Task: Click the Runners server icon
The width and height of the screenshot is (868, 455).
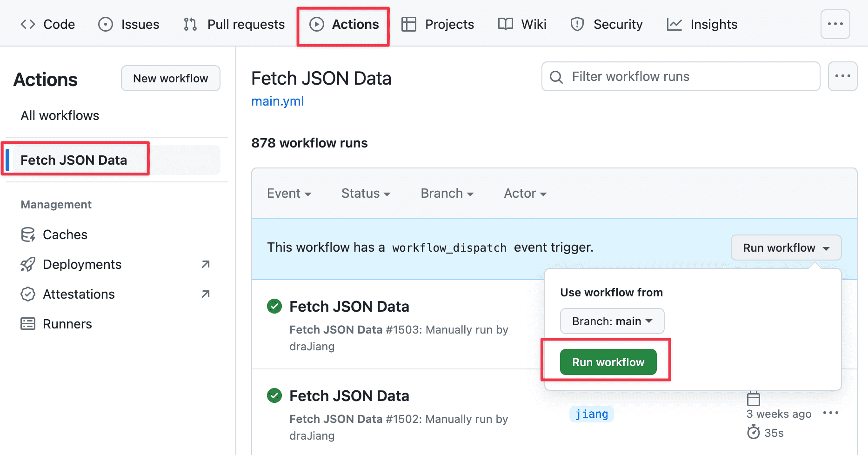Action: (x=28, y=324)
